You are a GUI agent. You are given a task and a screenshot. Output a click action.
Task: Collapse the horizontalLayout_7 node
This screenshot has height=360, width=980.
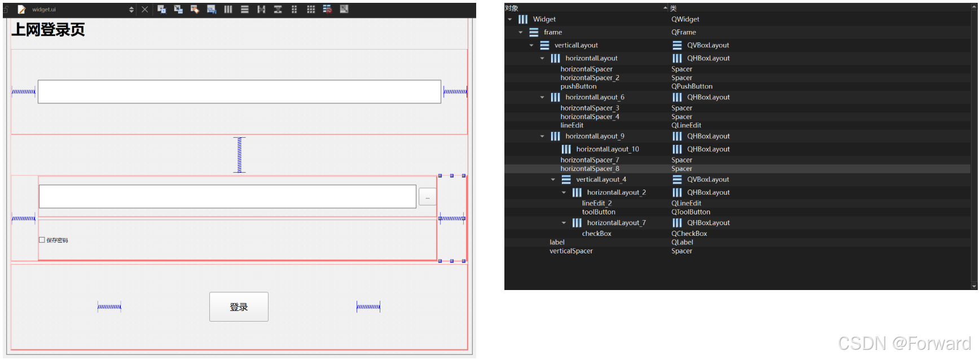[x=564, y=223]
